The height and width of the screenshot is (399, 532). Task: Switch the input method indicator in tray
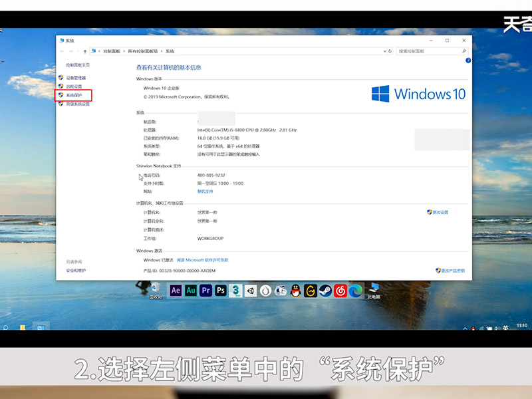[x=505, y=328]
